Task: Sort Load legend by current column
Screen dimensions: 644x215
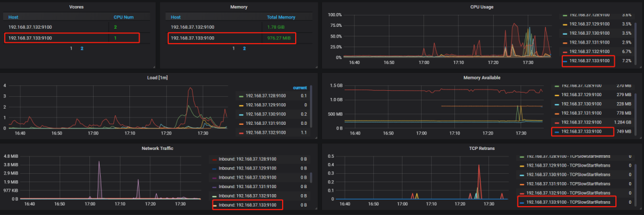Action: pos(300,88)
